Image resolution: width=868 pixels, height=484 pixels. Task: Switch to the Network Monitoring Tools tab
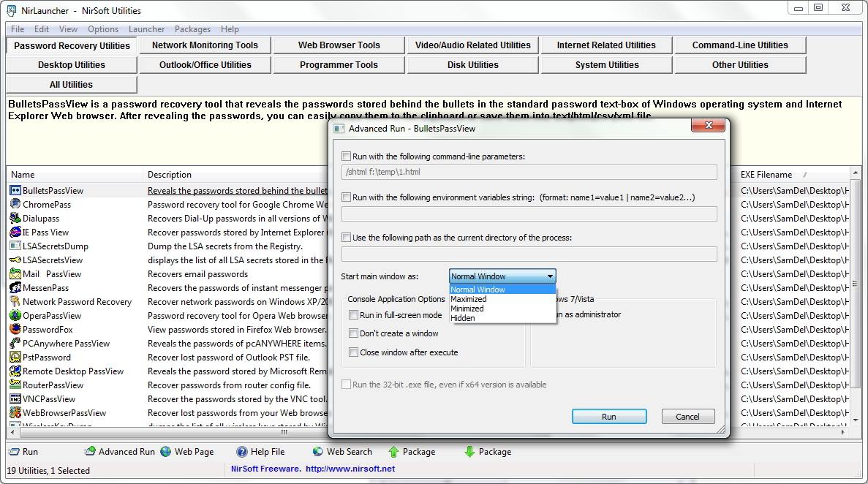click(x=205, y=45)
